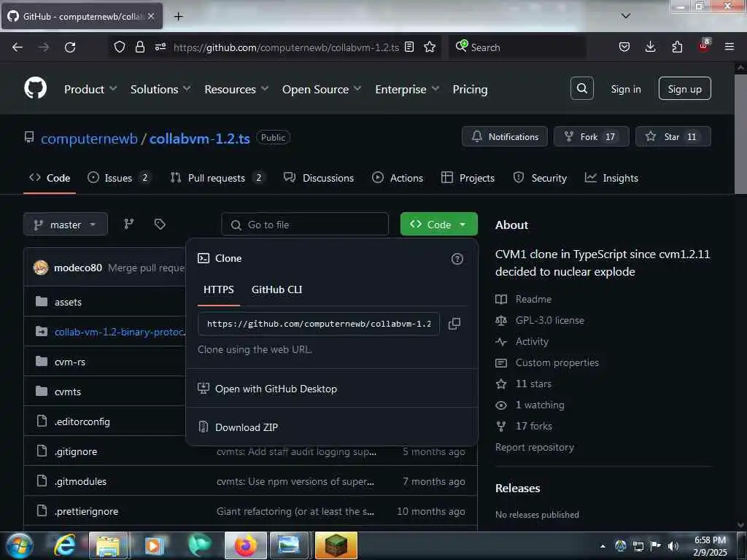747x560 pixels.
Task: Expand Resources menu dropdown
Action: pos(236,90)
